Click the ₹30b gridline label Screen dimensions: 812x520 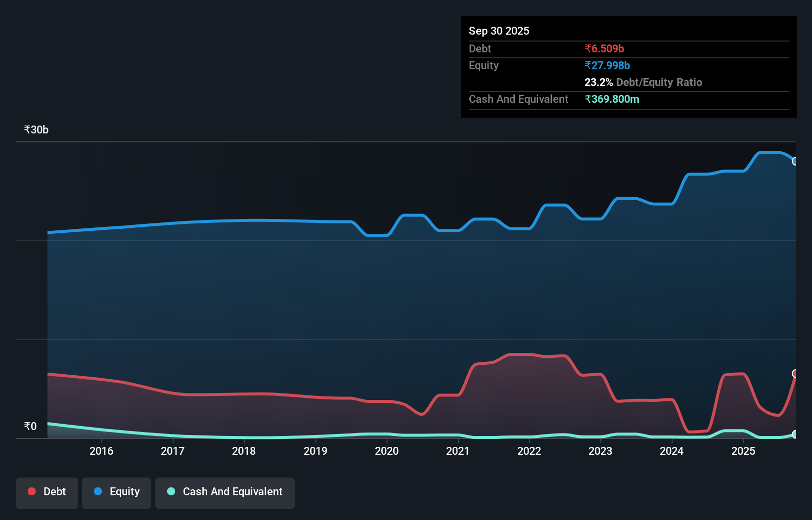36,130
